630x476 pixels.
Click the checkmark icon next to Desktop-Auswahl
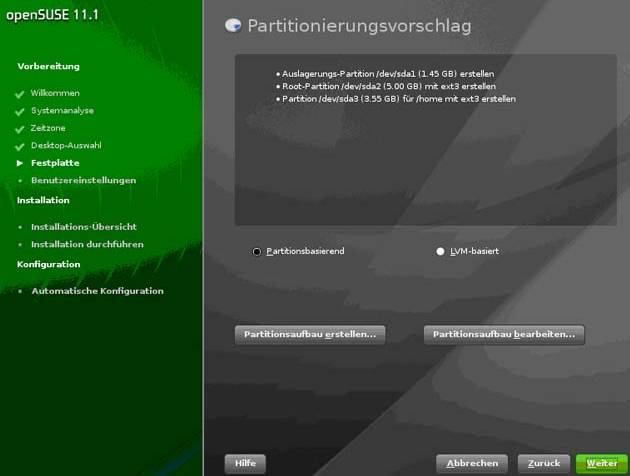pyautogui.click(x=19, y=146)
